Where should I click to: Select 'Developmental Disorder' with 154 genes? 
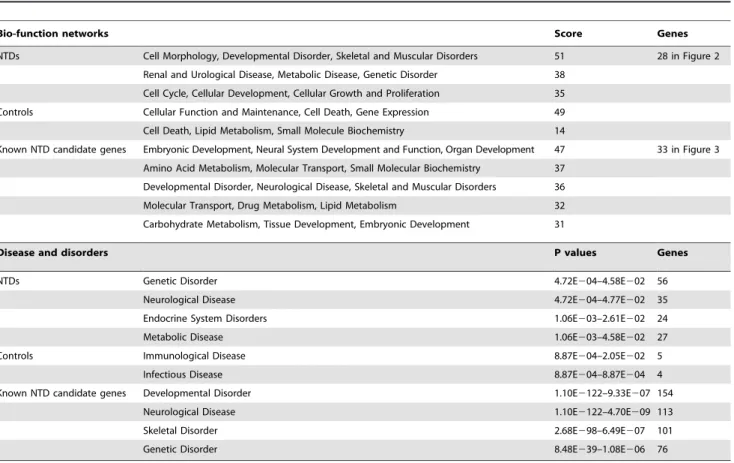pyautogui.click(x=197, y=394)
